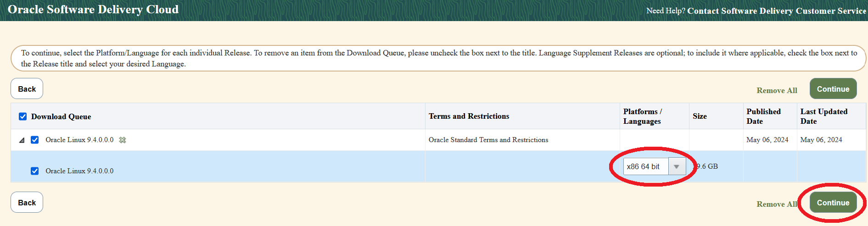Click the 'Need Help?' text in header

point(666,11)
